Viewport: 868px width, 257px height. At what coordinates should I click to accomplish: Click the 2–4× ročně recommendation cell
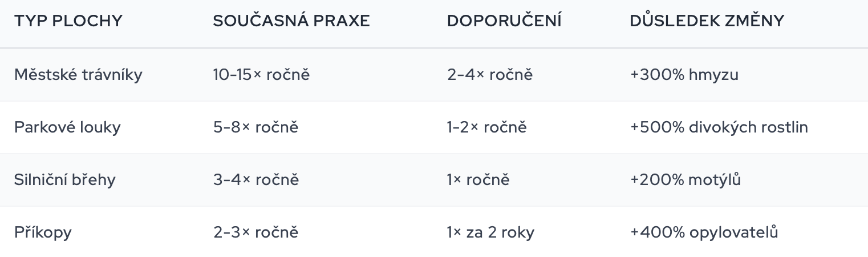click(489, 75)
